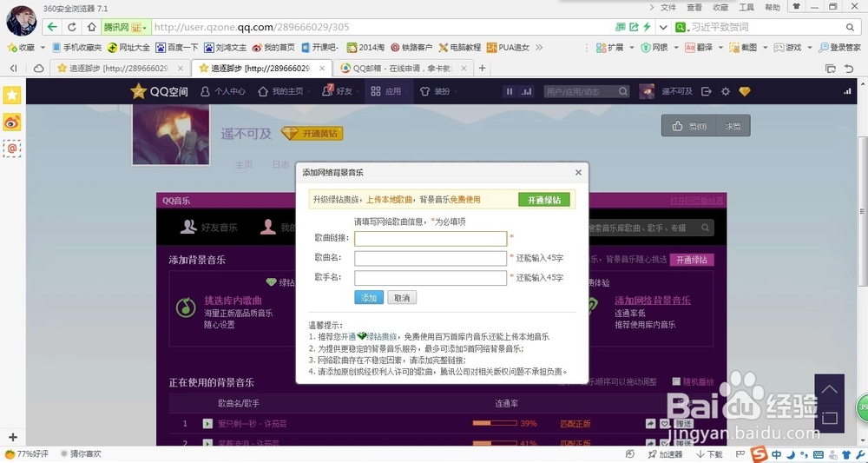Open 电脑教程 bookmark

(x=459, y=48)
